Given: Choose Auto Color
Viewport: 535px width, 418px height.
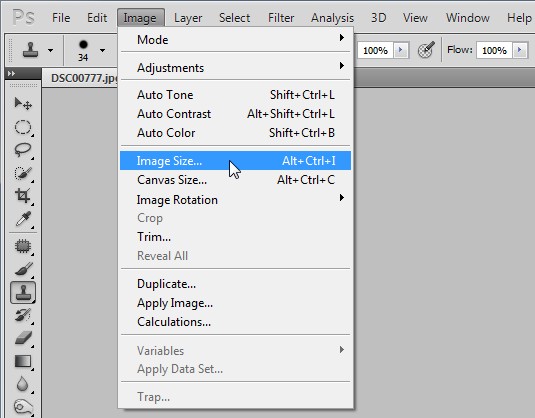Looking at the screenshot, I should (235, 133).
